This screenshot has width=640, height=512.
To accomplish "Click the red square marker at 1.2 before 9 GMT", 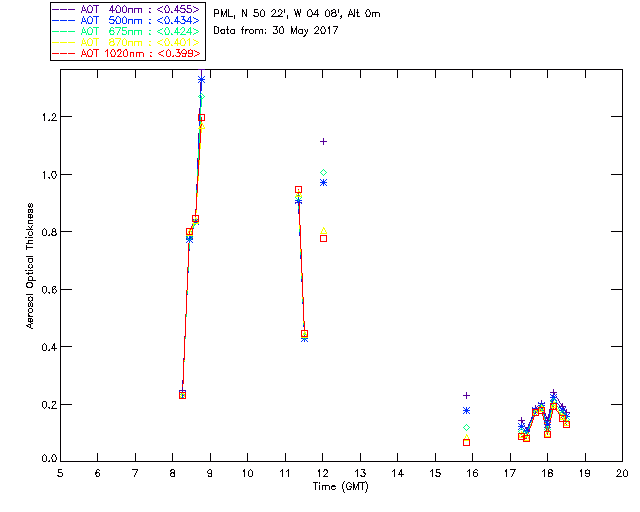I will click(201, 118).
